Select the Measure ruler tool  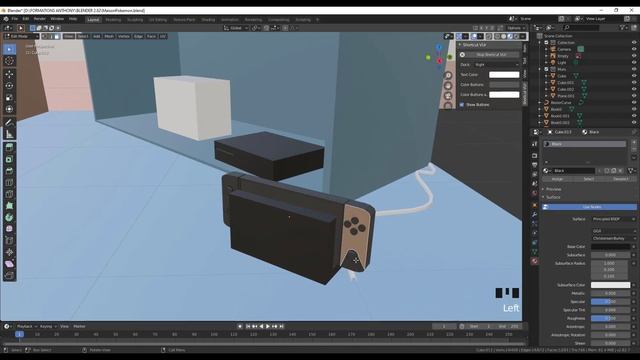click(9, 134)
